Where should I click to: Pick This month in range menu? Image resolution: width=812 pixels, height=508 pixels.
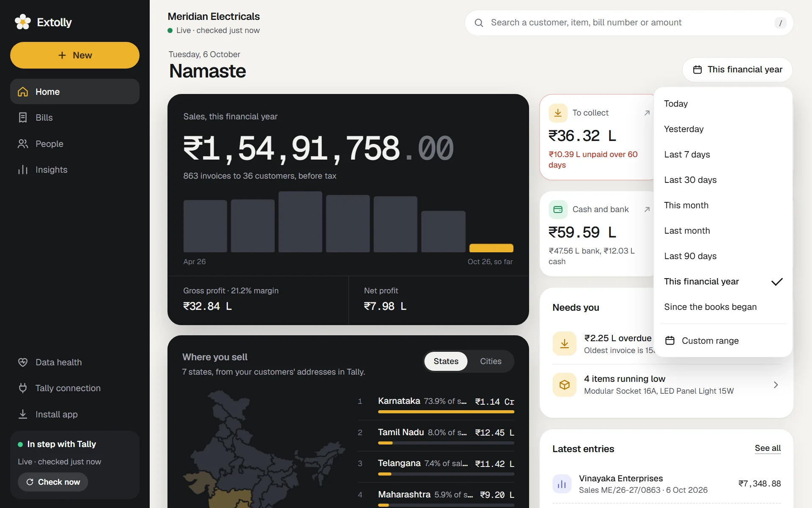723,205
